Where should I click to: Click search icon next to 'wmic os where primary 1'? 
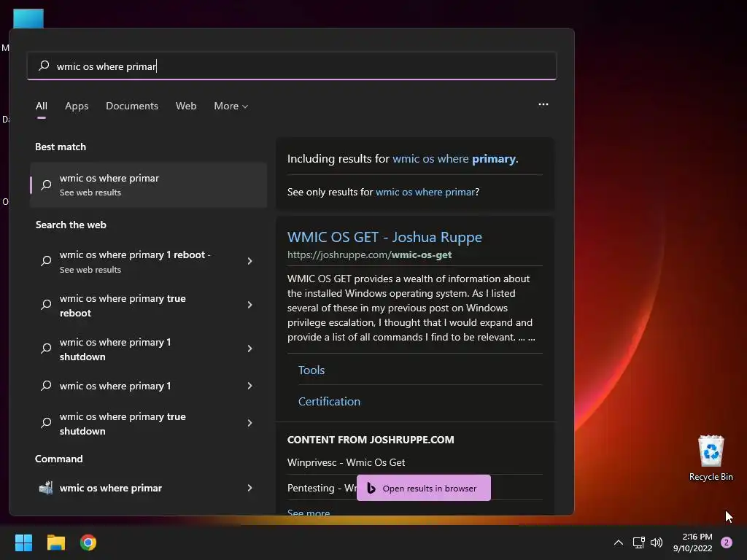(46, 386)
